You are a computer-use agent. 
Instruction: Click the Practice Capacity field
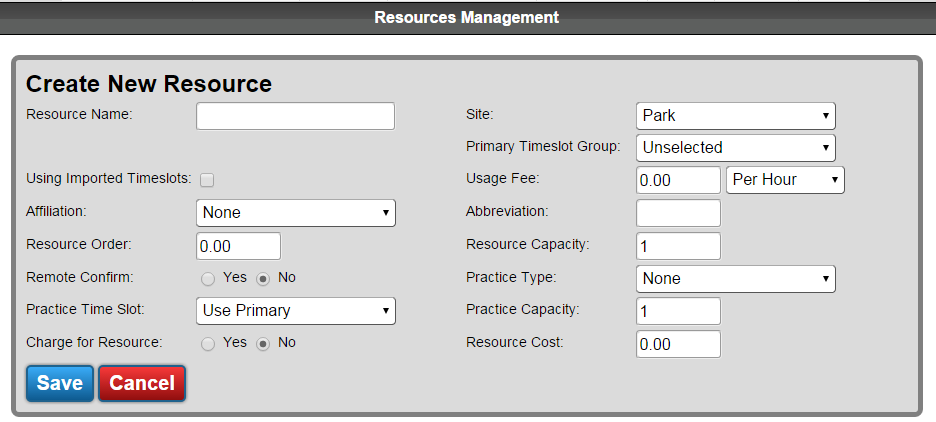[678, 311]
